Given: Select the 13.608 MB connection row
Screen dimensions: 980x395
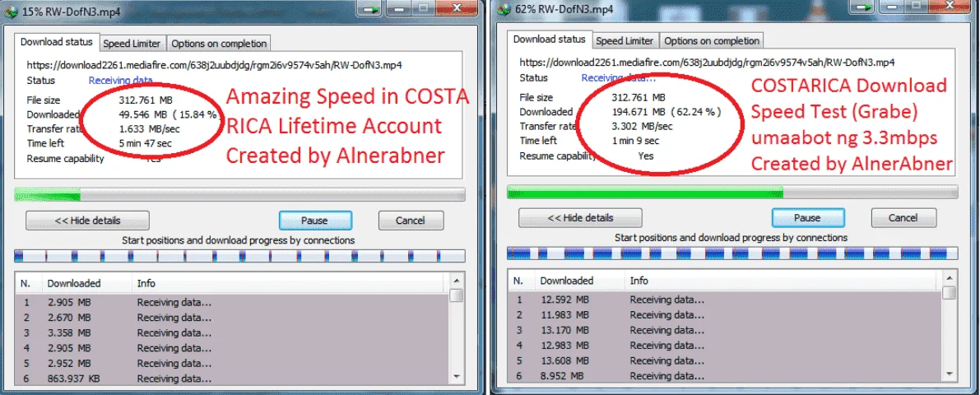Looking at the screenshot, I should point(725,360).
